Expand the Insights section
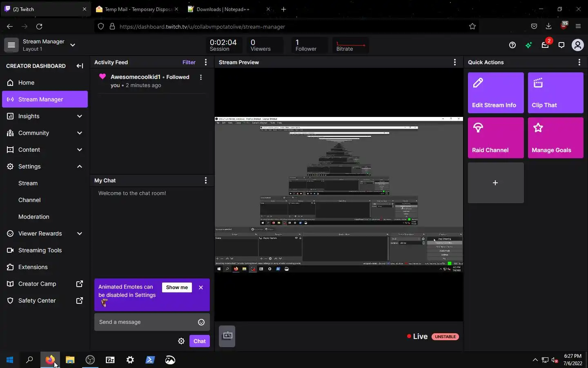Image resolution: width=588 pixels, height=368 pixels. click(80, 116)
